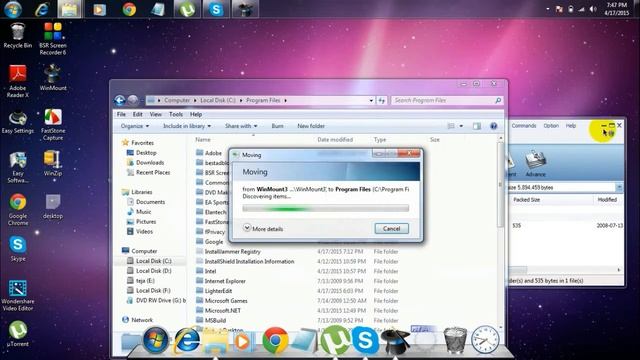Open FastStone Capture desktop icon
The image size is (640, 360).
pos(53,124)
